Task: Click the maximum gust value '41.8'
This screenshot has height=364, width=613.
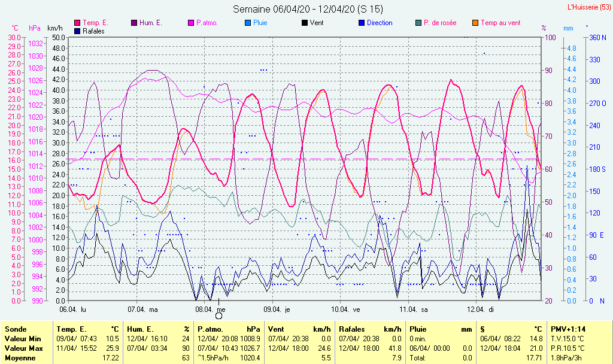Action: coord(395,348)
